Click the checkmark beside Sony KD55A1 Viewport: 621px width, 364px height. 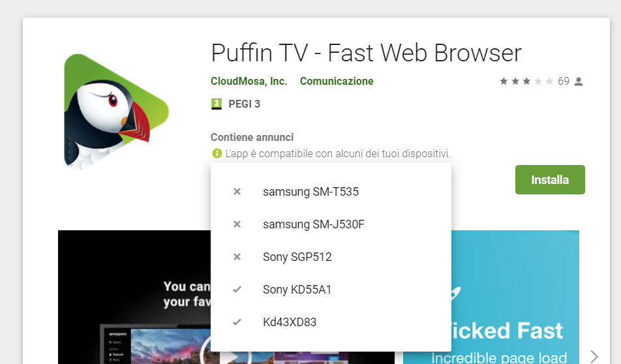tap(237, 290)
